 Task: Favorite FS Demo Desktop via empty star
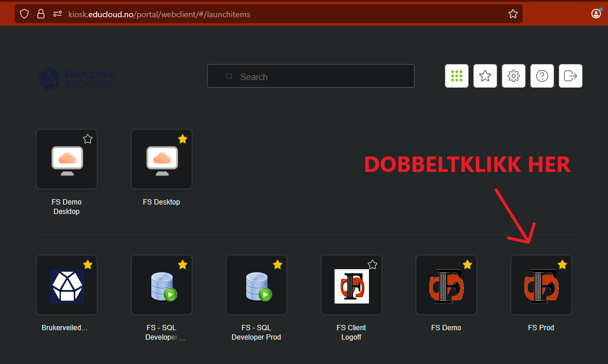88,139
